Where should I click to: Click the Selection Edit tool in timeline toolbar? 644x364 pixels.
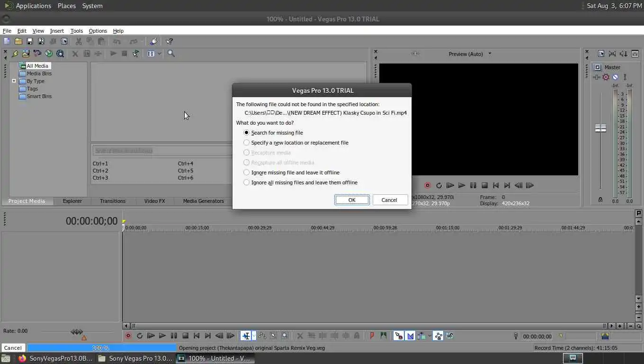(x=273, y=336)
